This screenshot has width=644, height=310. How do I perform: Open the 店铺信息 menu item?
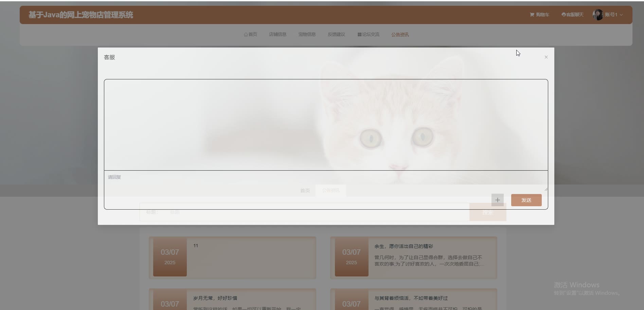tap(278, 34)
